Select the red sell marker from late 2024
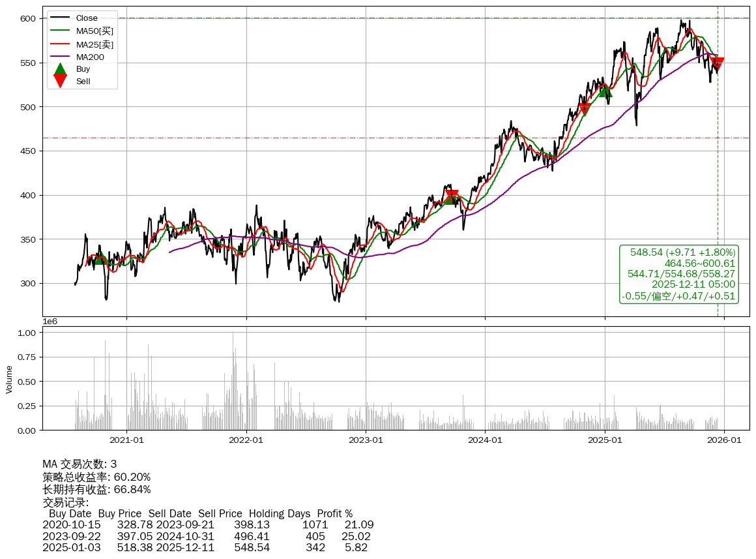The height and width of the screenshot is (559, 756). [x=585, y=109]
